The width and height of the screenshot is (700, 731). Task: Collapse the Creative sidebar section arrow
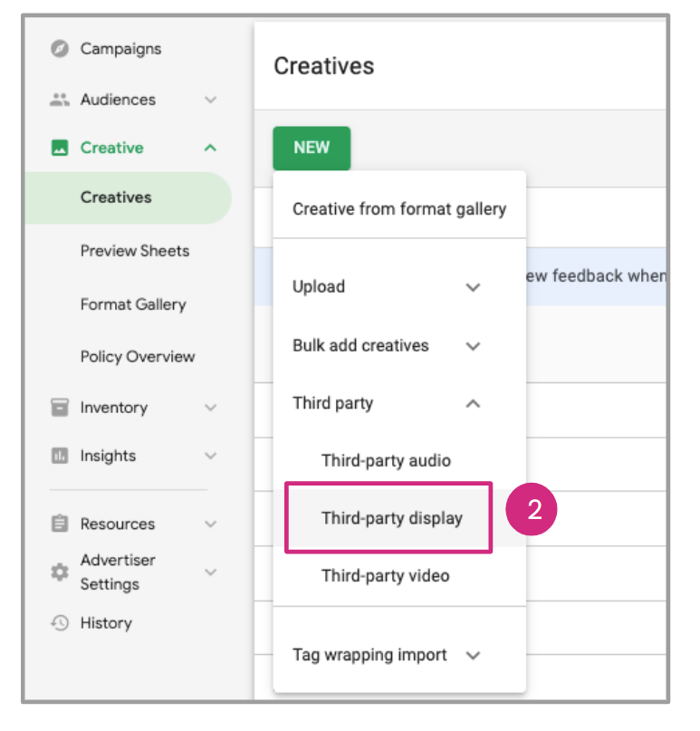[210, 149]
